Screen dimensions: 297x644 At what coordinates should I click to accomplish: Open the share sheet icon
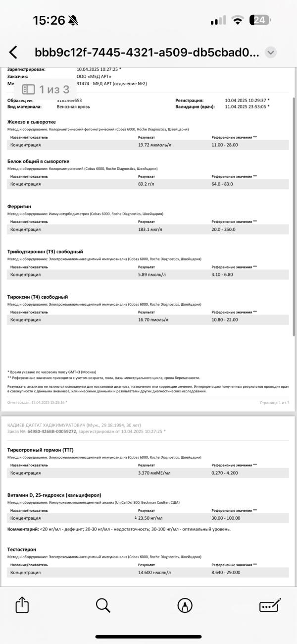22,605
